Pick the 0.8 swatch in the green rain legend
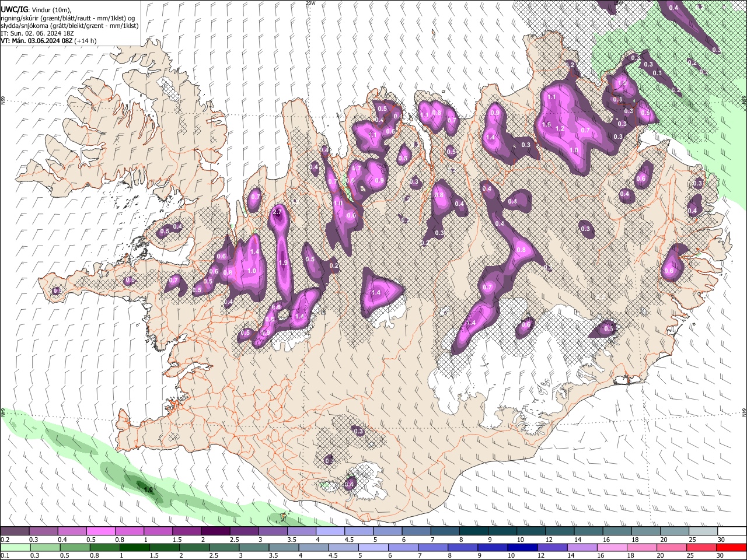Viewport: 747px width, 560px height. pyautogui.click(x=104, y=547)
